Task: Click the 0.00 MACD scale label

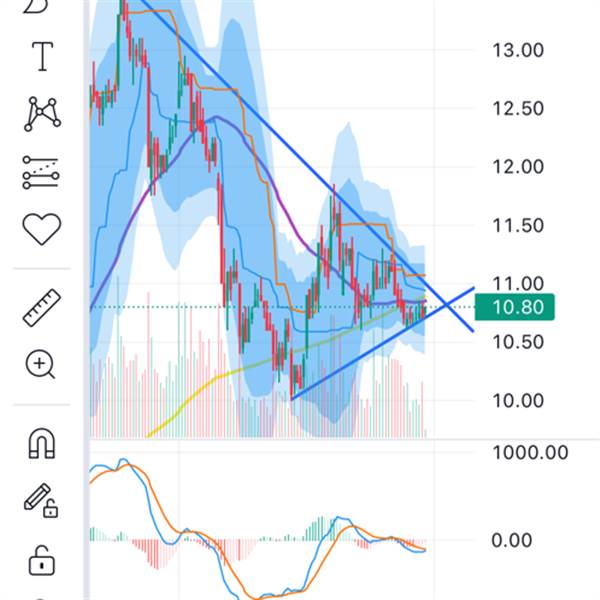Action: [512, 540]
